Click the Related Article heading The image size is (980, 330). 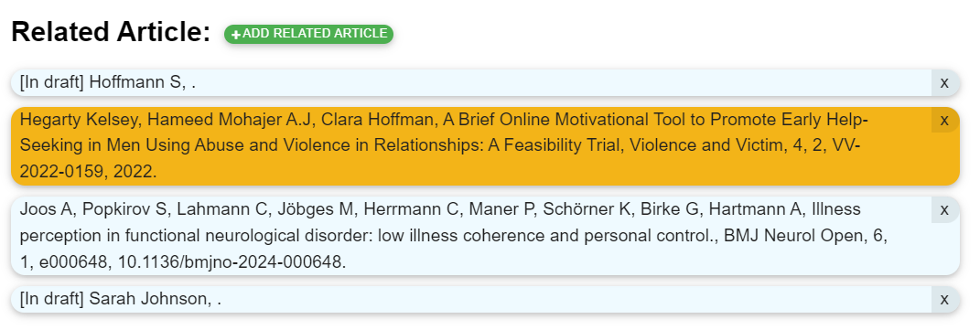(112, 32)
